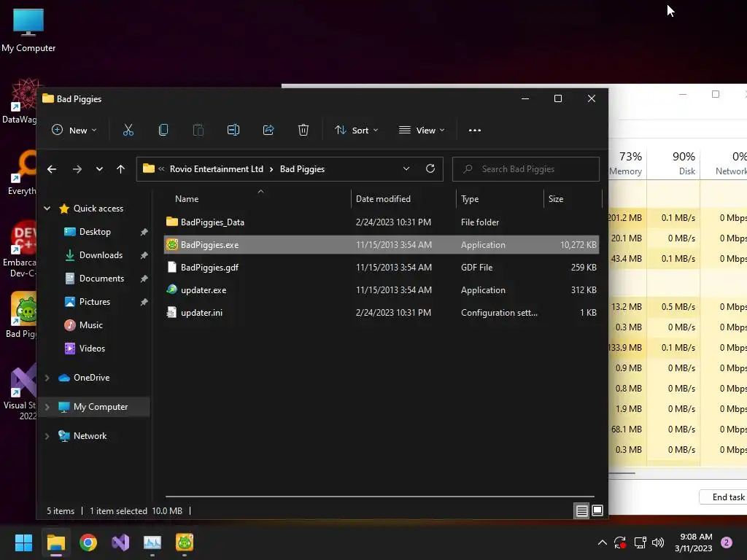Sort by the Name column header
This screenshot has width=747, height=560.
point(258,199)
